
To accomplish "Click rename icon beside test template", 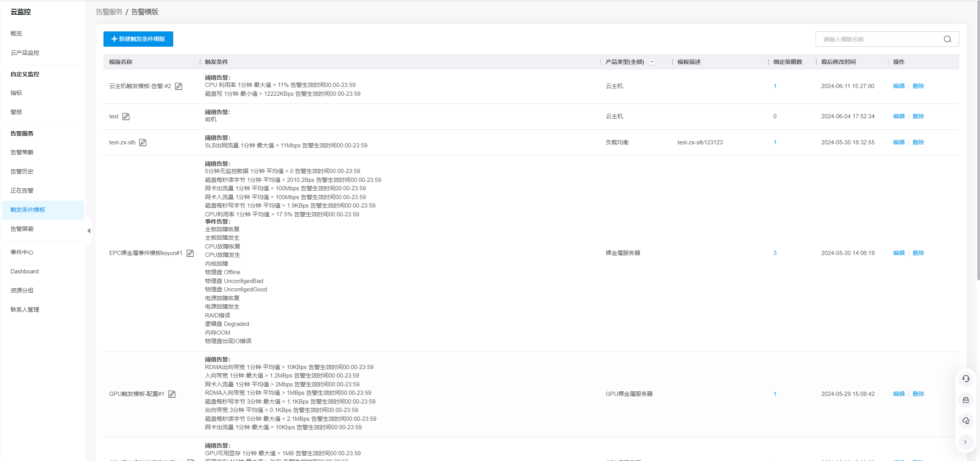I will point(126,116).
